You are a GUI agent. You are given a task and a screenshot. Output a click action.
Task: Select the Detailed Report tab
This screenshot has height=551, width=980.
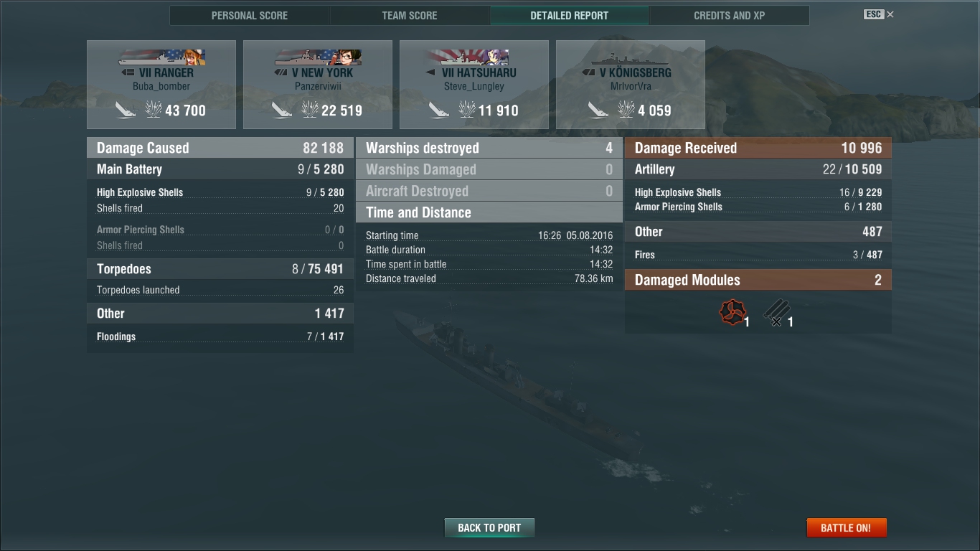[570, 15]
